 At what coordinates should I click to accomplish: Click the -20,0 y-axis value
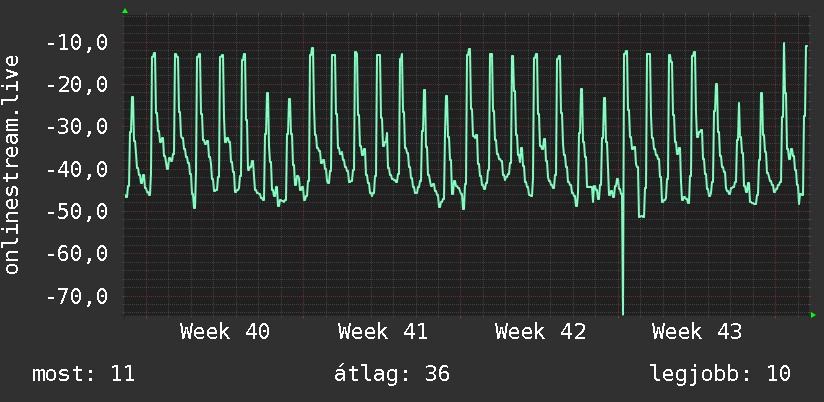pyautogui.click(x=77, y=85)
